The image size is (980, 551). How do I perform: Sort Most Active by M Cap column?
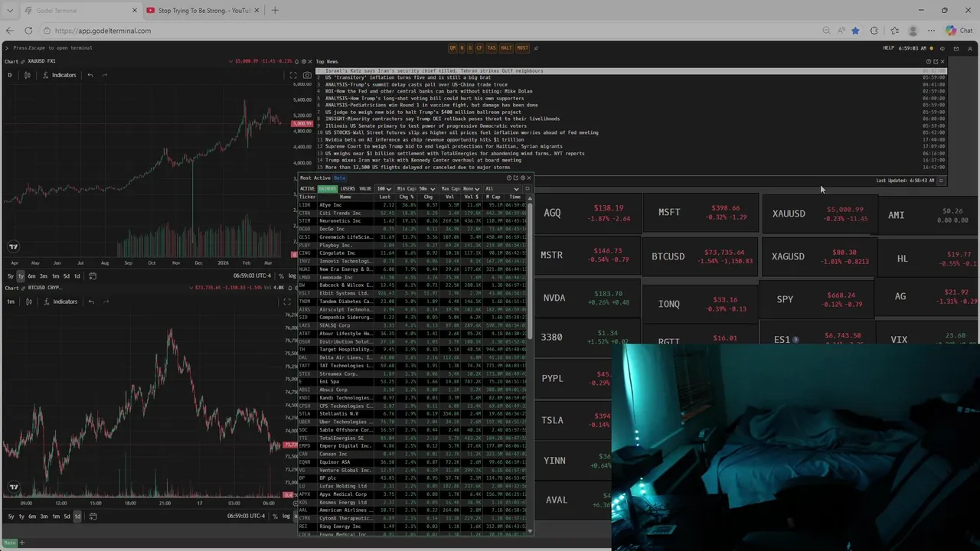(493, 197)
